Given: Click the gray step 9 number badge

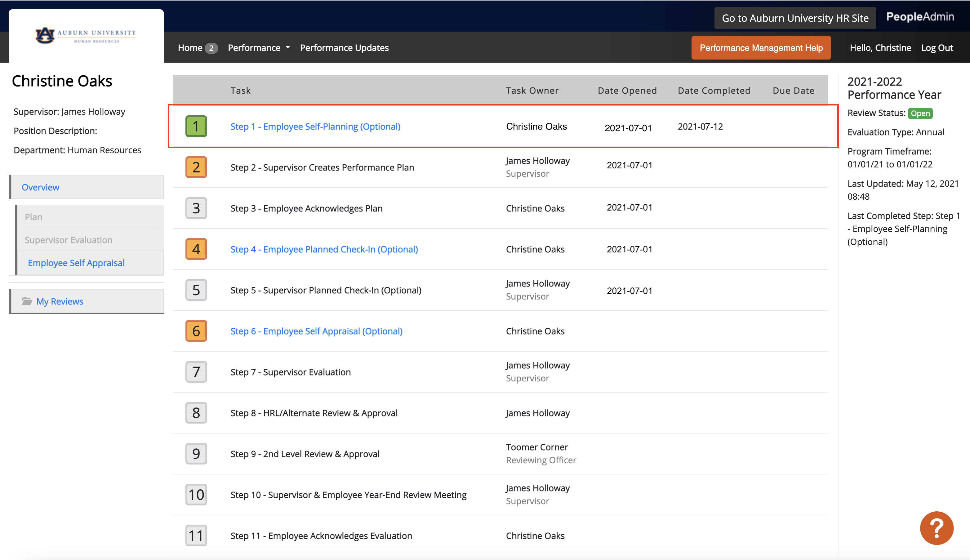Looking at the screenshot, I should tap(196, 454).
